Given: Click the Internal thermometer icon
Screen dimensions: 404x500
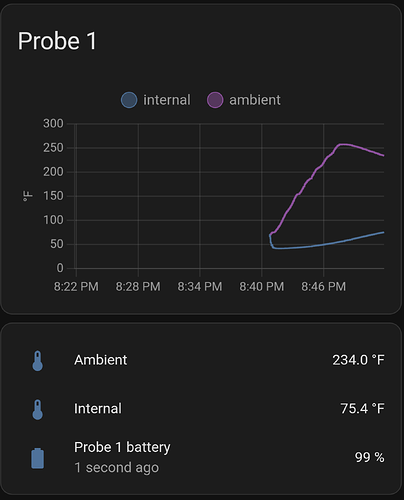Looking at the screenshot, I should click(38, 409).
